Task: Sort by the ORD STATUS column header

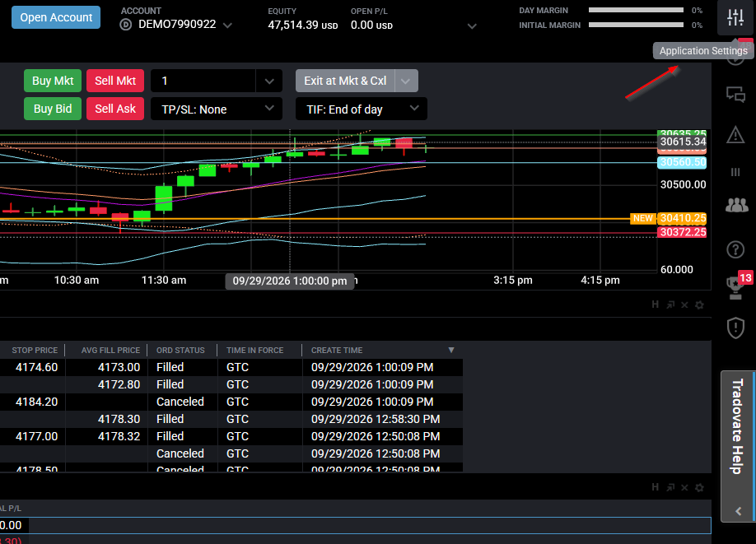Action: [x=180, y=351]
